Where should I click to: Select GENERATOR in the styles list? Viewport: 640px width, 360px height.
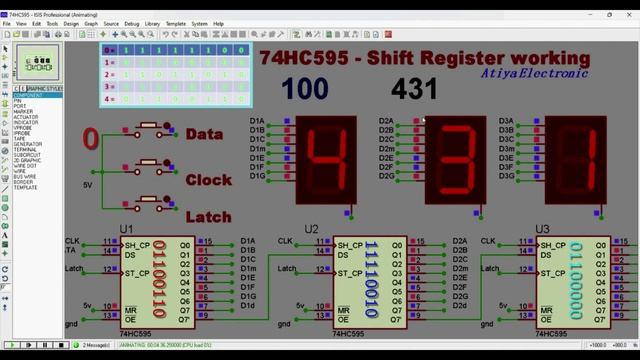[28, 144]
